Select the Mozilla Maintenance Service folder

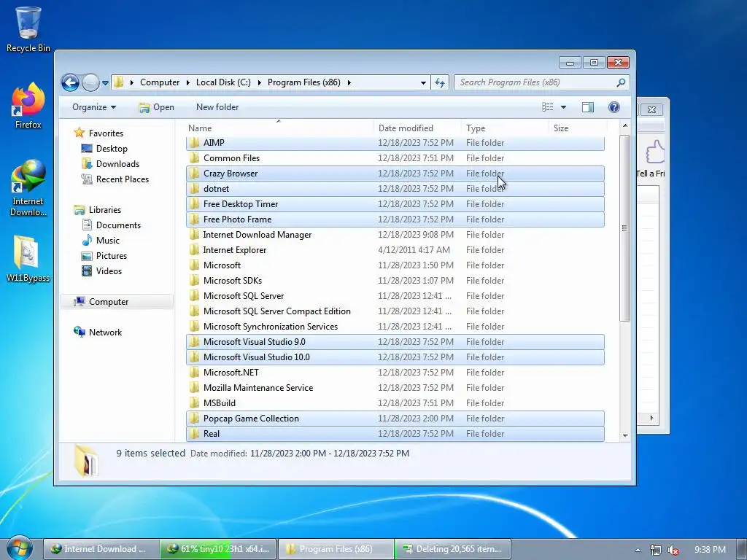pos(395,388)
